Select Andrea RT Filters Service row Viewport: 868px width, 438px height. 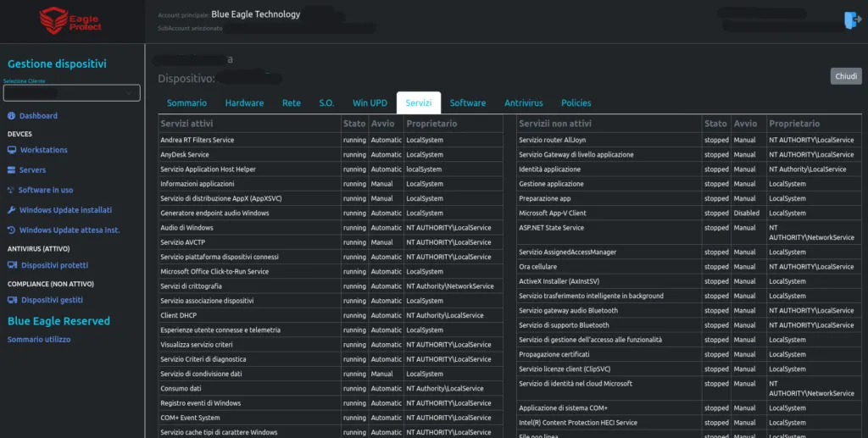[331, 140]
